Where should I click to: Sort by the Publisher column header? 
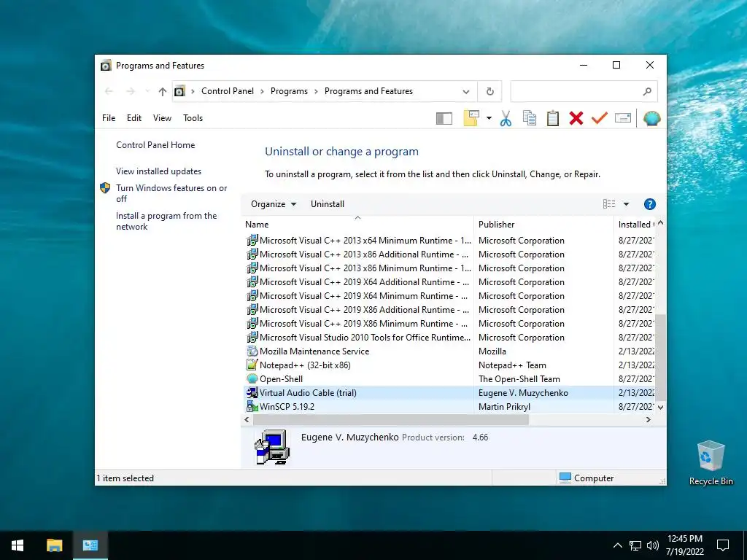[543, 225]
